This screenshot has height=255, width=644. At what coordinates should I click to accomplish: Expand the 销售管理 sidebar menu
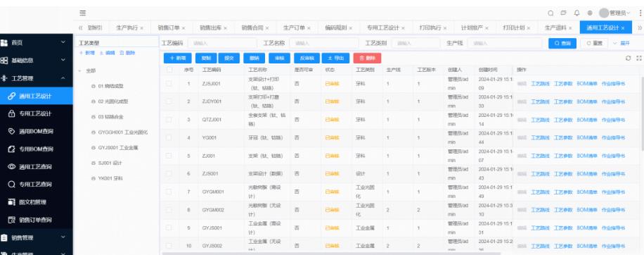(x=36, y=237)
